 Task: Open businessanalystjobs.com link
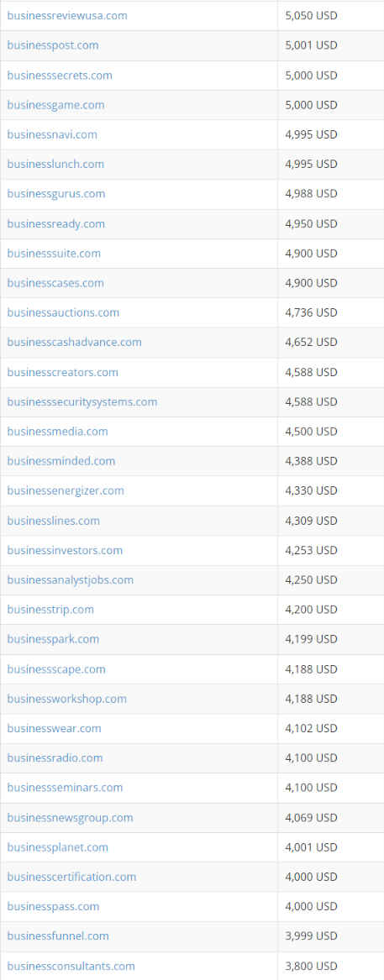click(x=70, y=580)
